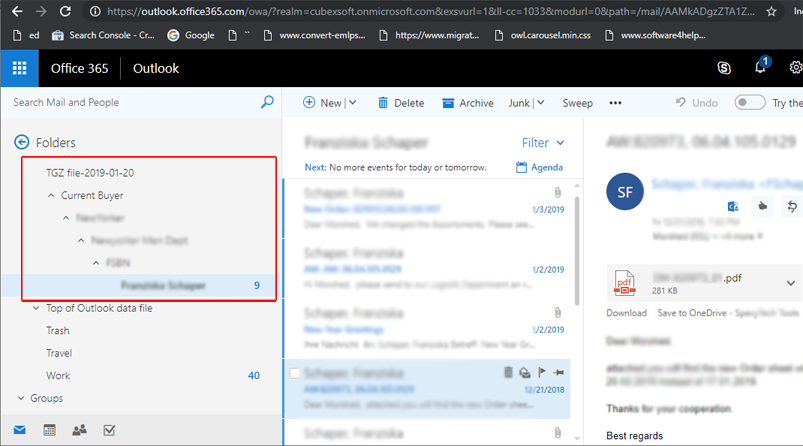Viewport: 803px width, 446px height.
Task: Expand the PDF attachment options arrow
Action: [790, 283]
